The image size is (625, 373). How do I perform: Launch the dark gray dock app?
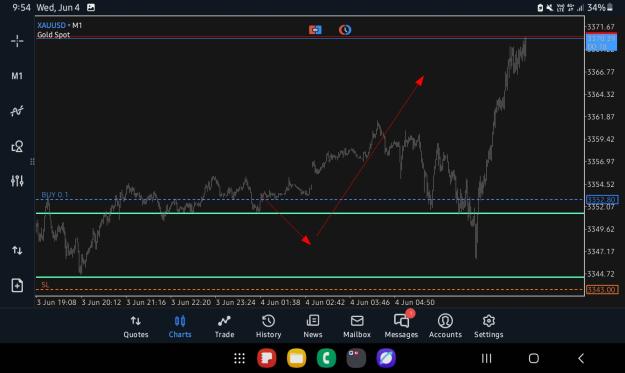(x=356, y=358)
